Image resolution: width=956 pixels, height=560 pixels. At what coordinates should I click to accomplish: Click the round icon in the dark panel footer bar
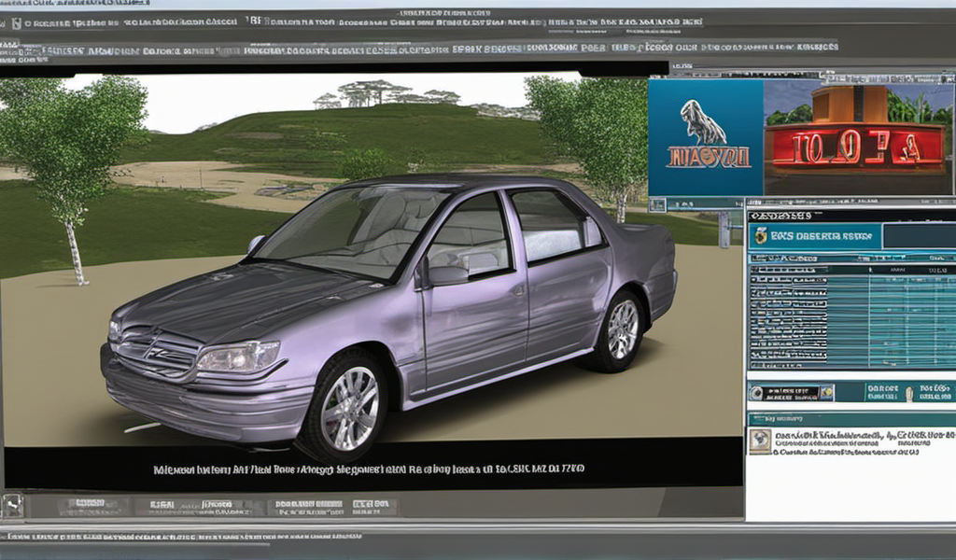click(x=756, y=393)
